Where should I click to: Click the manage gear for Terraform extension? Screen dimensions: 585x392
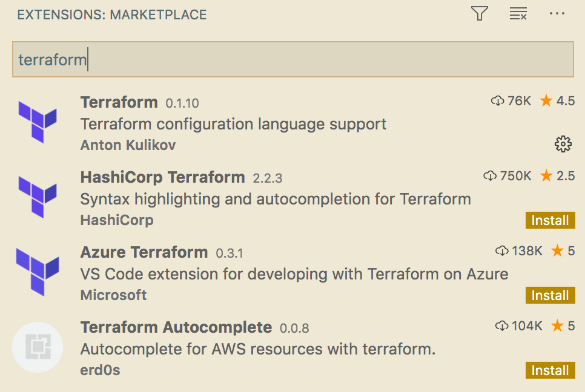563,144
